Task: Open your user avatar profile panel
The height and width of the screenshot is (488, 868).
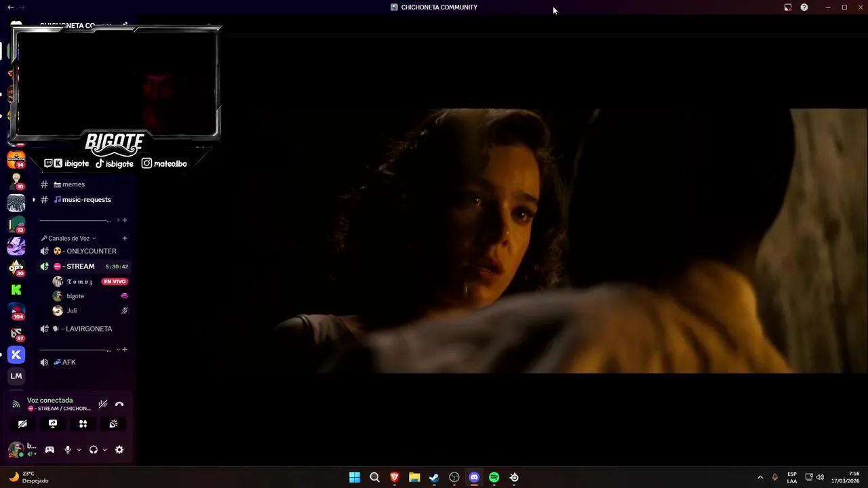Action: click(x=16, y=449)
